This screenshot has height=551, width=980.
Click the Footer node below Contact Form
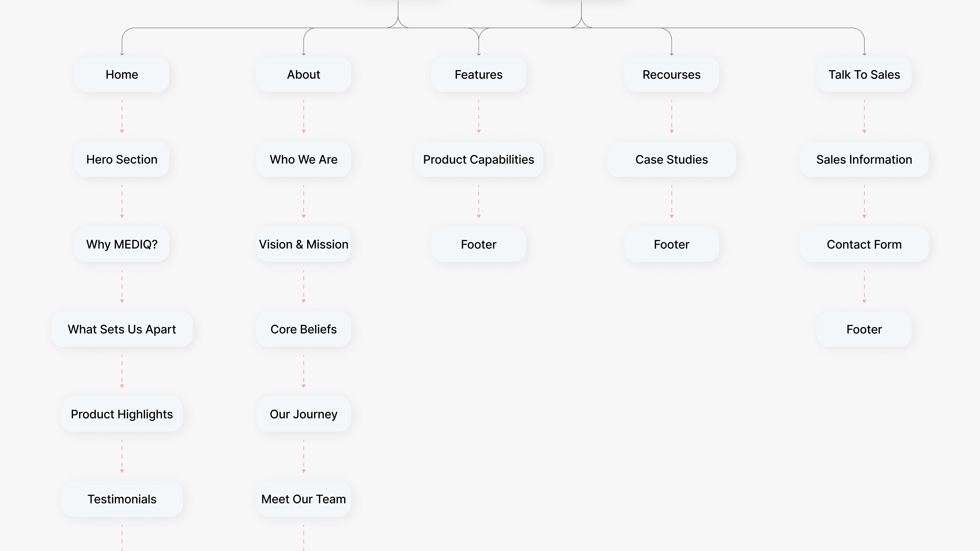pyautogui.click(x=864, y=329)
